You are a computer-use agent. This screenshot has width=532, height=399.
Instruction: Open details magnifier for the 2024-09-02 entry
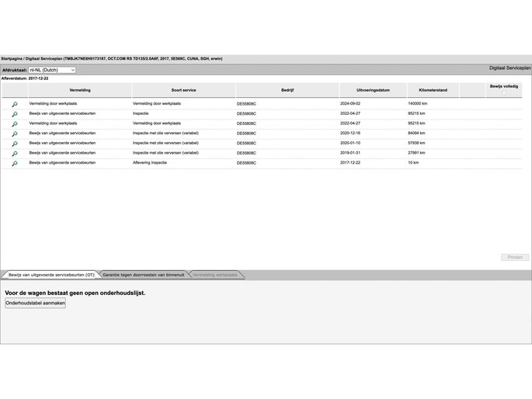14,104
